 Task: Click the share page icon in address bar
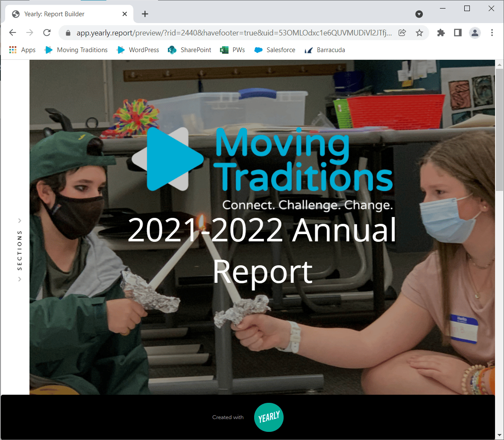(402, 32)
